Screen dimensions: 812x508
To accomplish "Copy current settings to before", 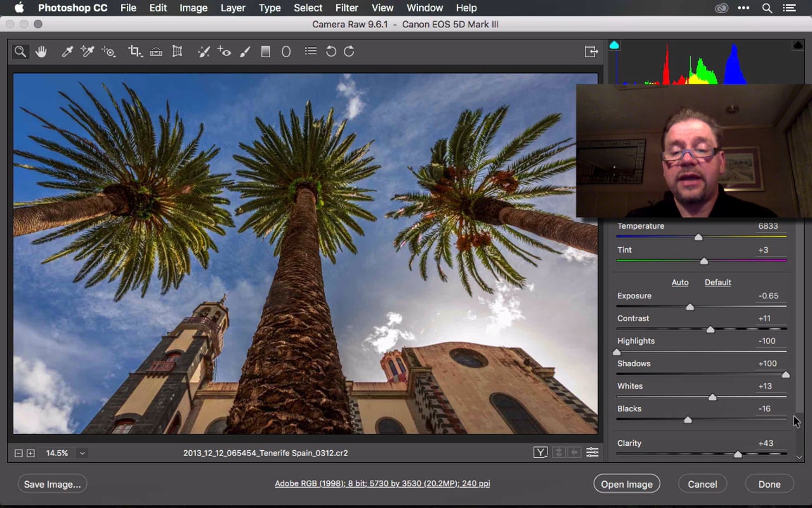I will [x=574, y=453].
